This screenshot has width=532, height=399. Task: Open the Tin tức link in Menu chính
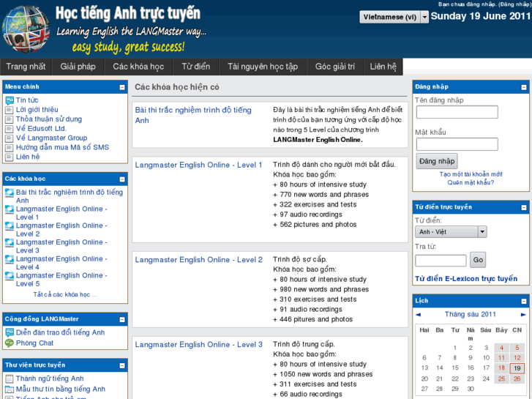pos(27,100)
